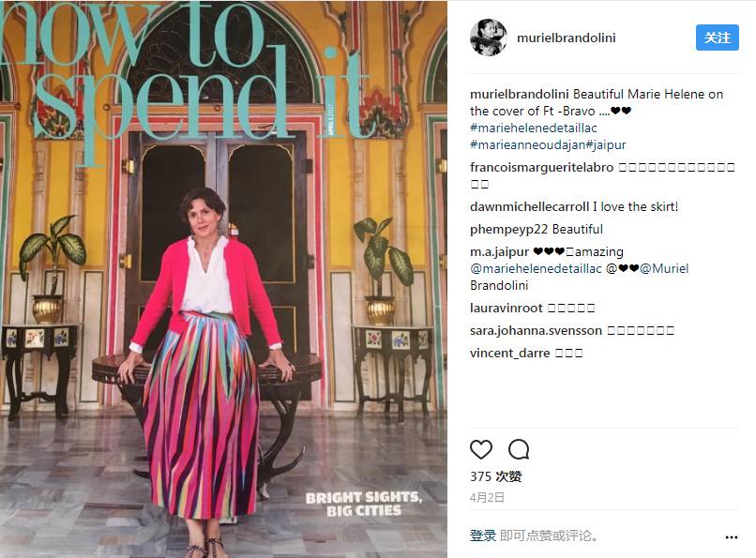Open the @mariehelenedetaillac mention in a comment
756x558 pixels.
pos(536,268)
